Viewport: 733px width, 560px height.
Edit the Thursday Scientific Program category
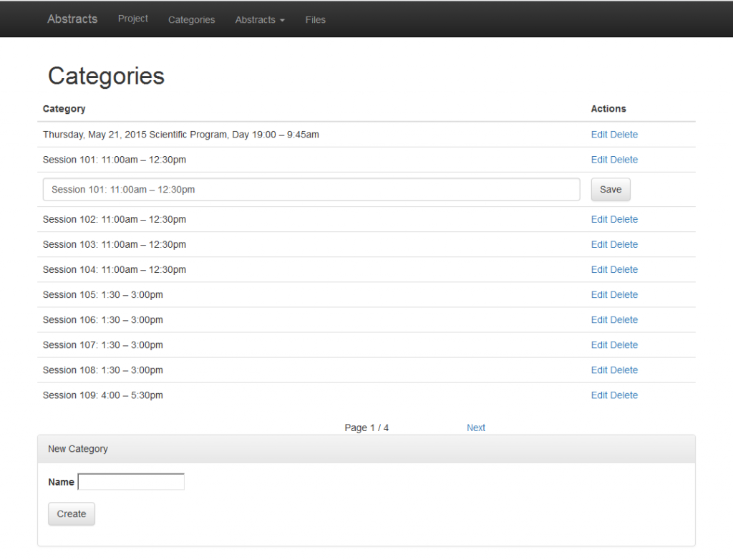(599, 134)
